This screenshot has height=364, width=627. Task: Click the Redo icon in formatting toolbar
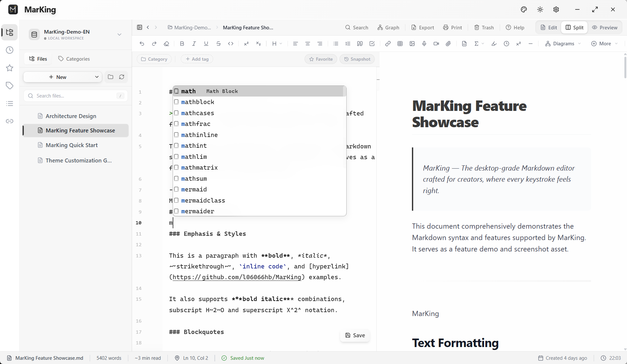coord(154,44)
